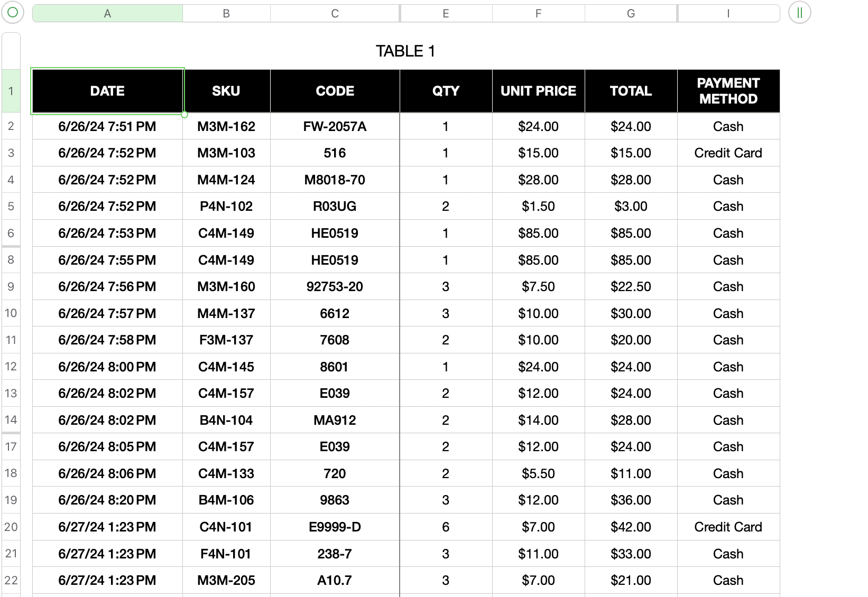Viewport: 868px width, 597px height.
Task: Select row 20 header number
Action: (x=11, y=527)
